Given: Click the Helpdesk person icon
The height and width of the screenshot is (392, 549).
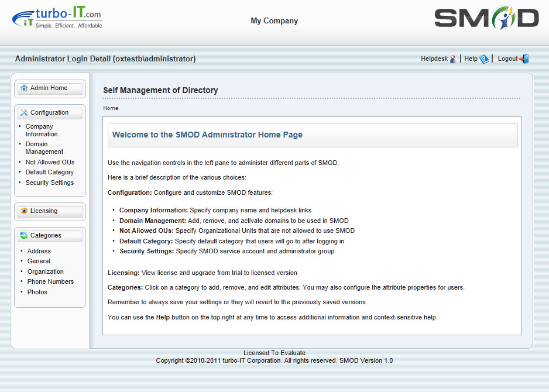Looking at the screenshot, I should [x=452, y=59].
